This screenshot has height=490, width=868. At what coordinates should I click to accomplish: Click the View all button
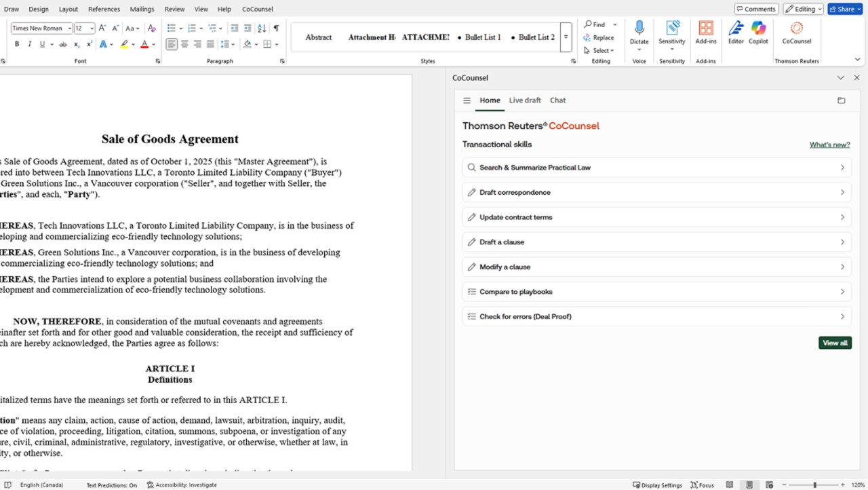(835, 343)
